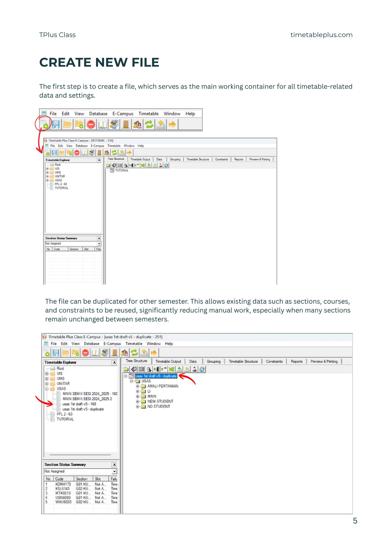
Task: Click the red stop icon in top toolbar snippet
Action: [x=91, y=125]
